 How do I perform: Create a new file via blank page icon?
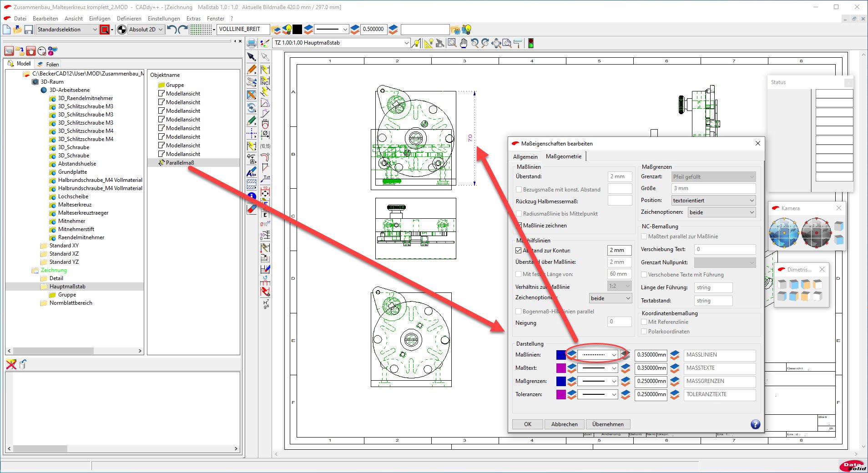click(7, 30)
